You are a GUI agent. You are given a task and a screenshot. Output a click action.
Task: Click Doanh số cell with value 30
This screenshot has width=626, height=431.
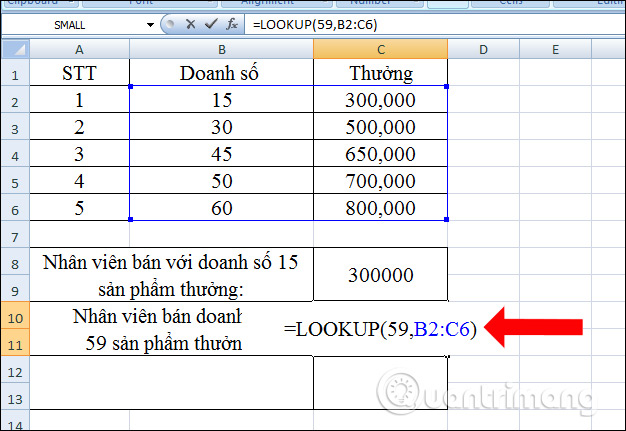click(x=222, y=127)
